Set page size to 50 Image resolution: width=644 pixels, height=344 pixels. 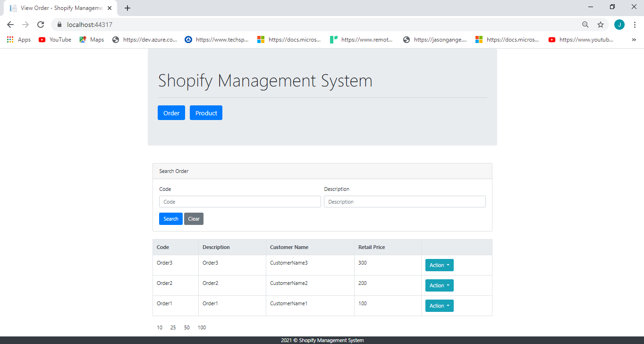(187, 327)
